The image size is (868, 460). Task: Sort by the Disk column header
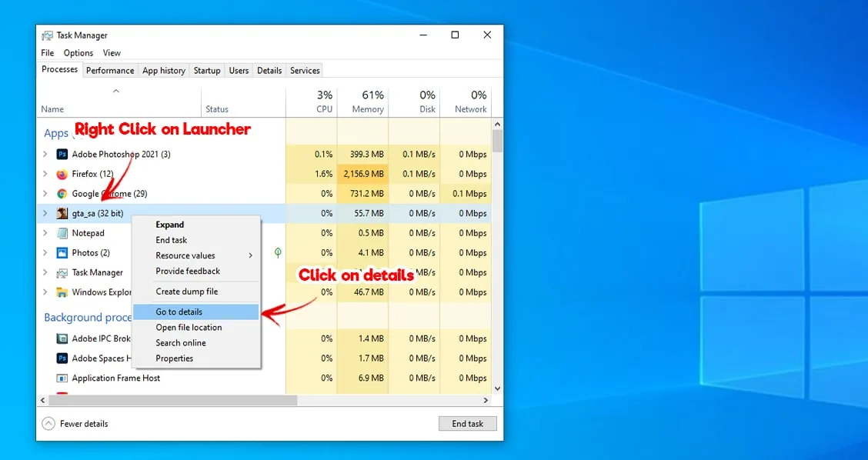[x=414, y=102]
